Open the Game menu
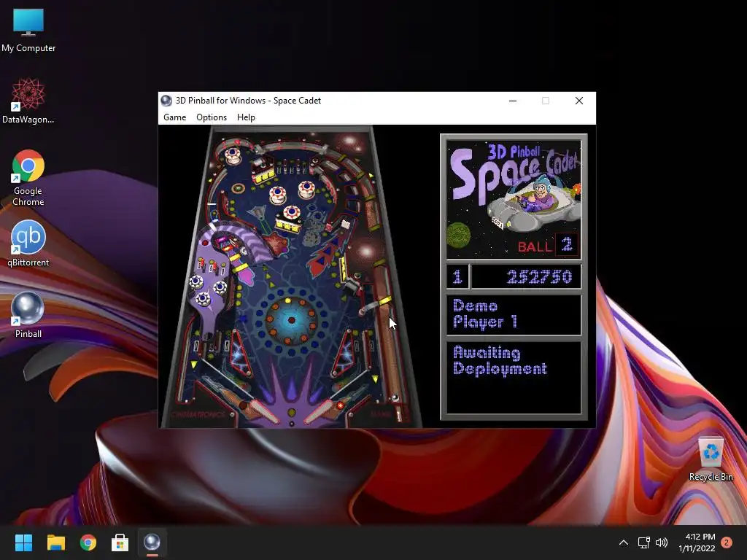 [x=174, y=117]
